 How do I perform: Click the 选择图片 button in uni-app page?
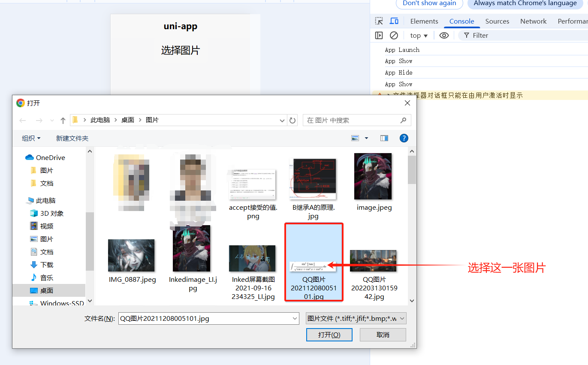[x=181, y=50]
